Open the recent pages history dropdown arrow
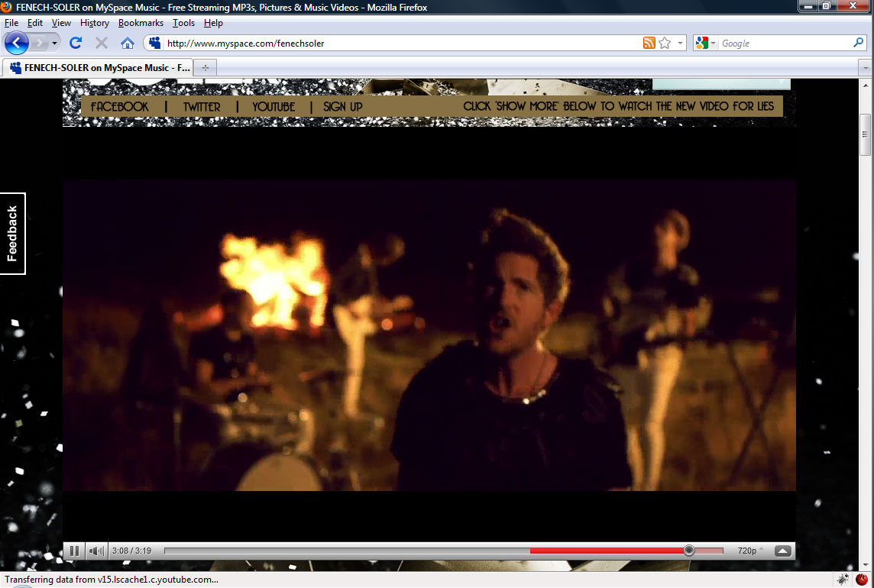 (x=54, y=43)
